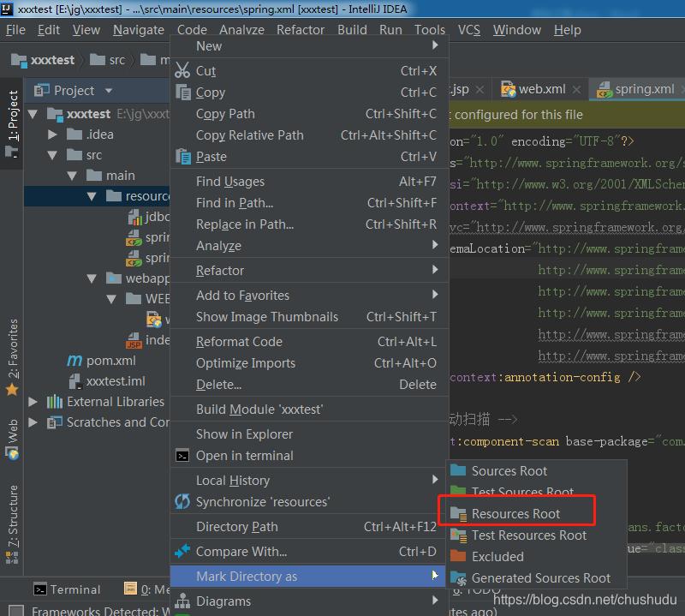Click the Sources Root blue folder icon
Screen dimensions: 685x616
[458, 470]
